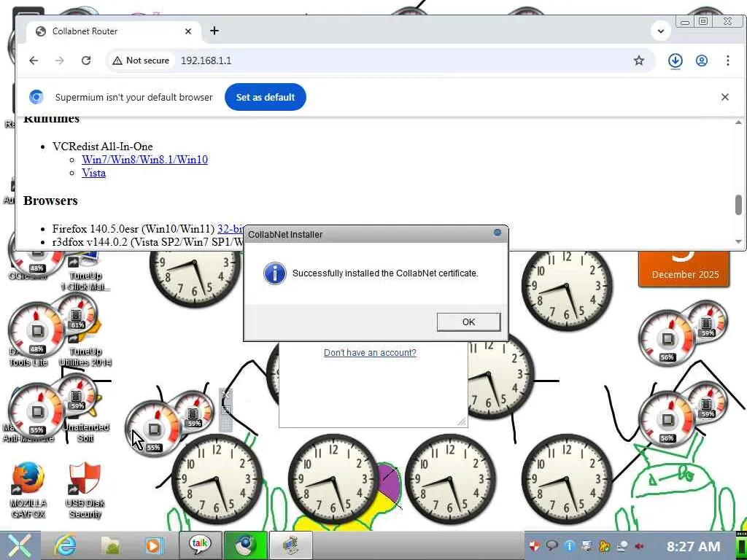Close the Collabnet Router tab
Screen dimensions: 747x560
[x=188, y=31]
